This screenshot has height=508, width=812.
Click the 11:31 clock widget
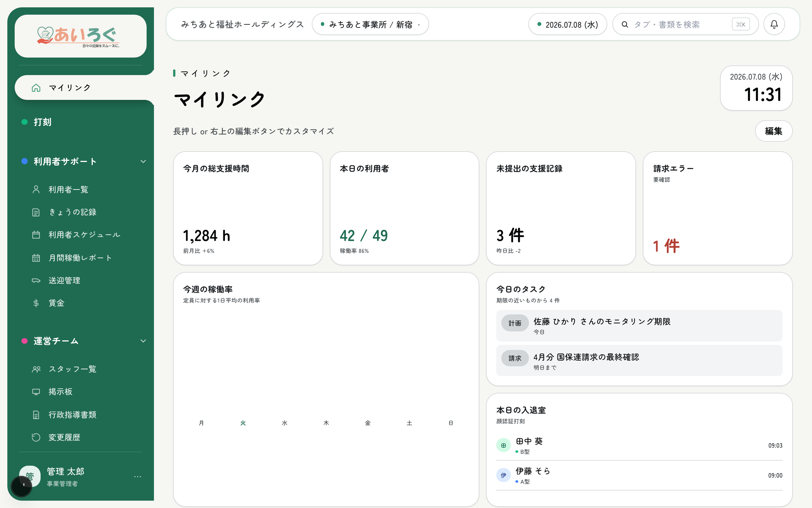coord(756,88)
